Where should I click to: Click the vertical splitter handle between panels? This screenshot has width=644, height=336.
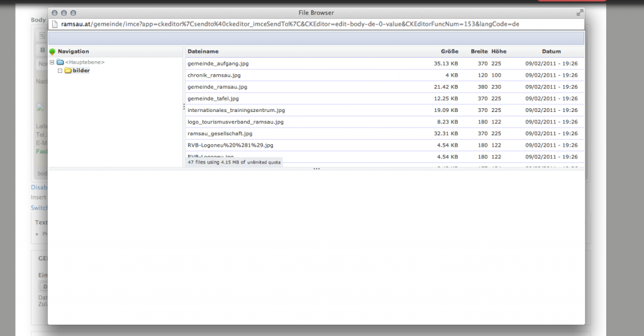(184, 107)
